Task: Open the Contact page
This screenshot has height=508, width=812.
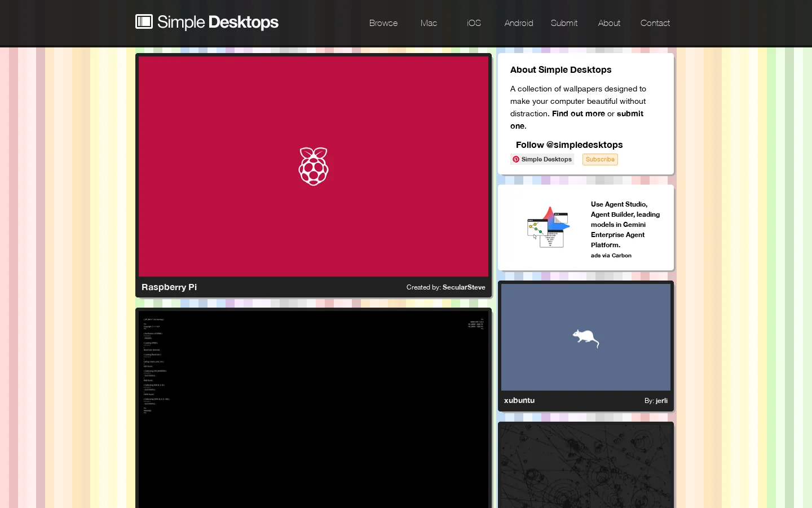Action: (x=655, y=23)
